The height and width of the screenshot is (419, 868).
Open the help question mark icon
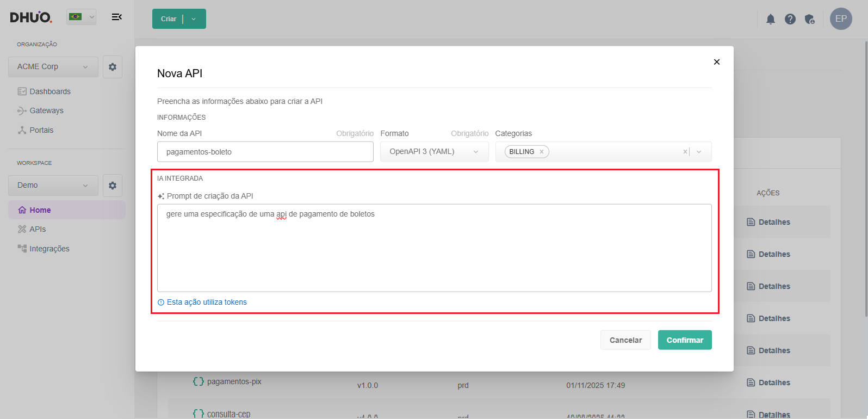(790, 19)
